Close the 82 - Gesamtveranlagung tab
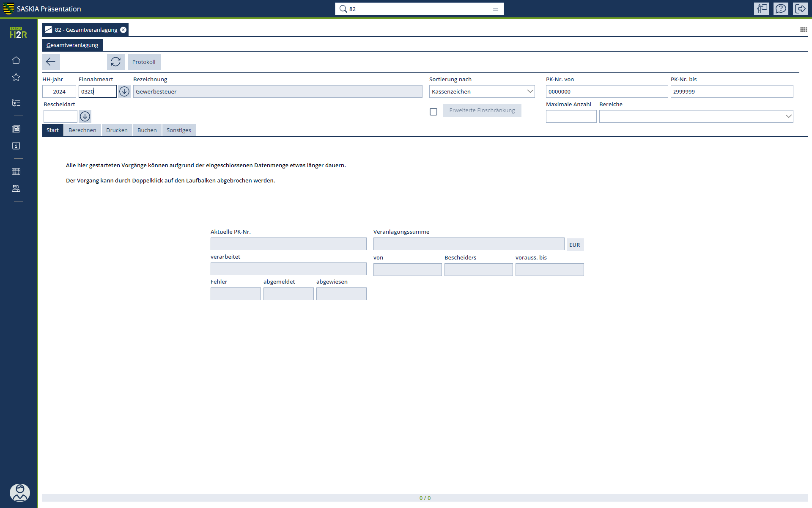 coord(123,30)
